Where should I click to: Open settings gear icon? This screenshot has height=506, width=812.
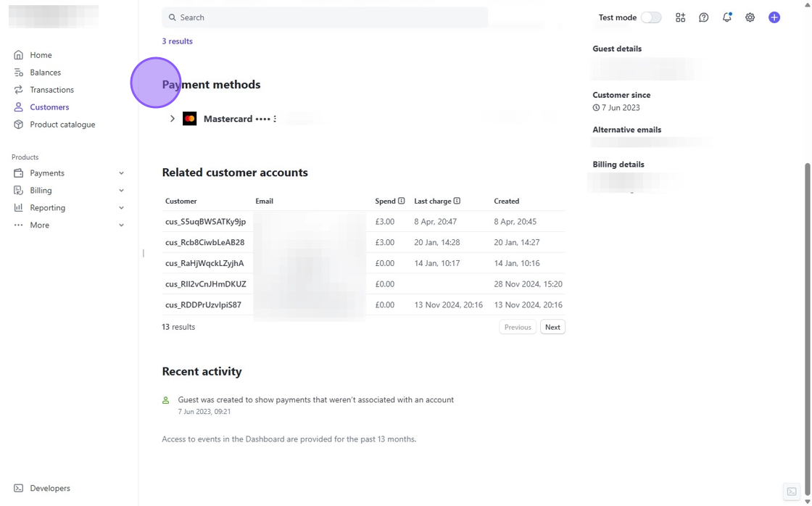750,17
